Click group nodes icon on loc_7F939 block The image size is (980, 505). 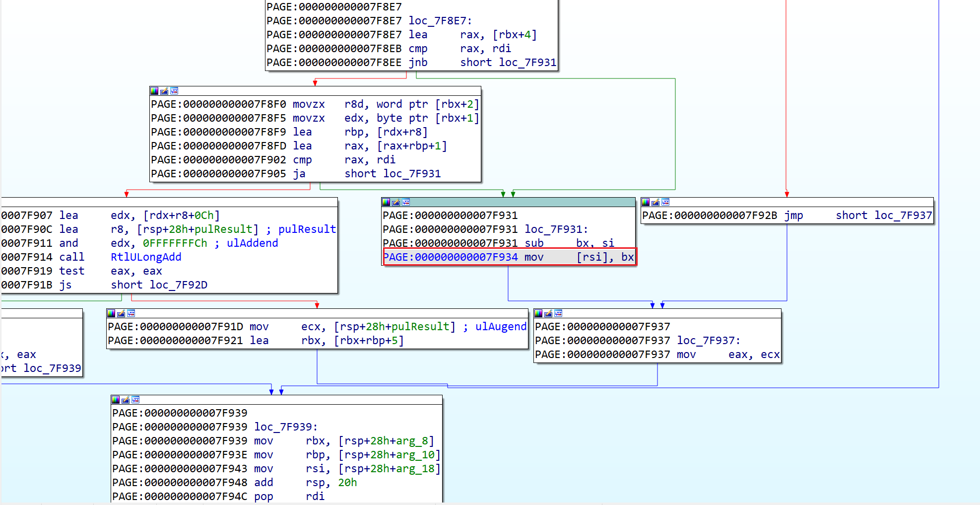[135, 400]
